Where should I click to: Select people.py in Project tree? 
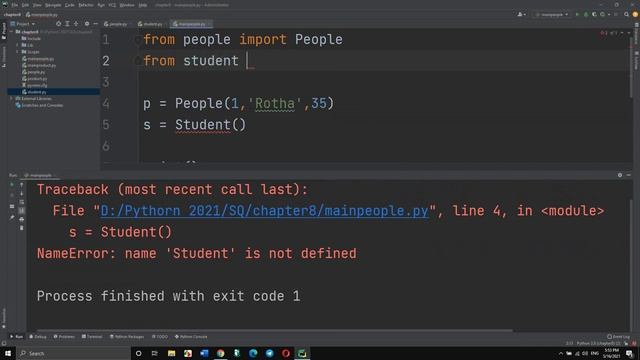tap(36, 72)
